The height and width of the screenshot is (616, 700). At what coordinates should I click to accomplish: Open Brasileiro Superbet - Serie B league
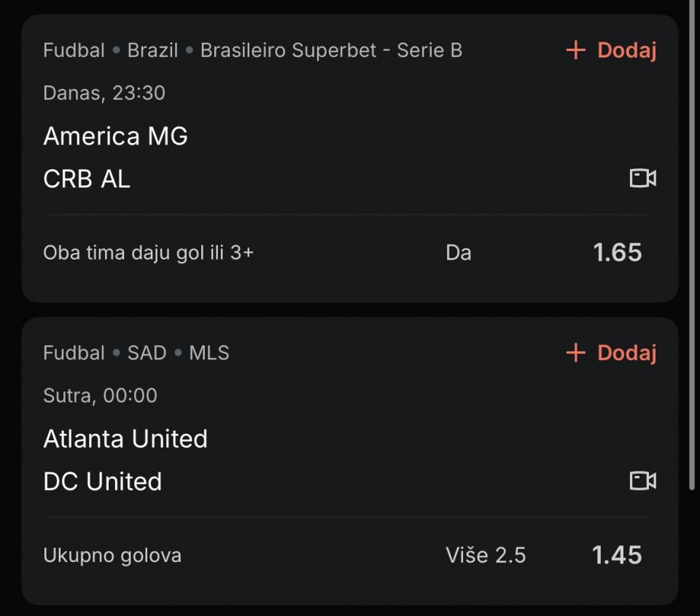[331, 50]
